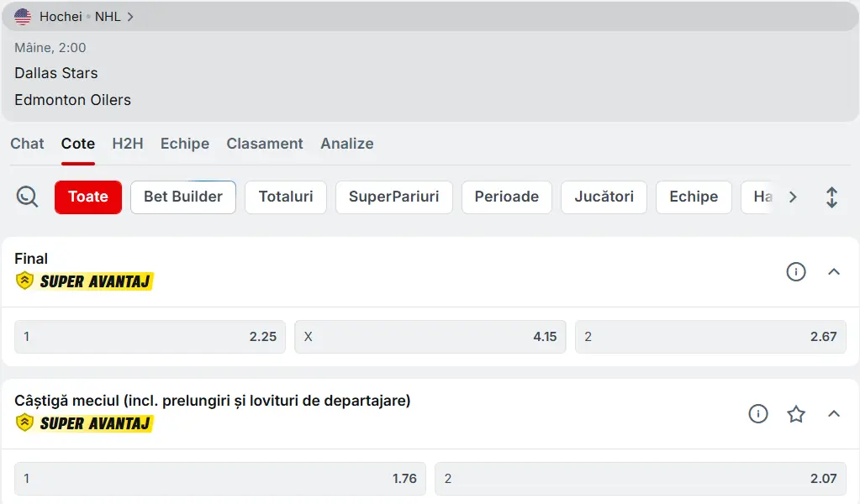Click the search markets magnifier icon
Viewport: 860px width, 504px height.
tap(27, 197)
